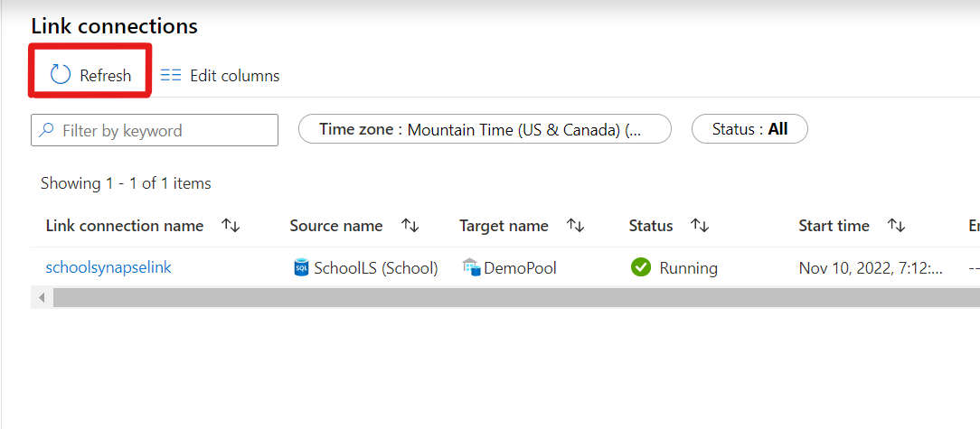Sort the Target name column

(575, 226)
